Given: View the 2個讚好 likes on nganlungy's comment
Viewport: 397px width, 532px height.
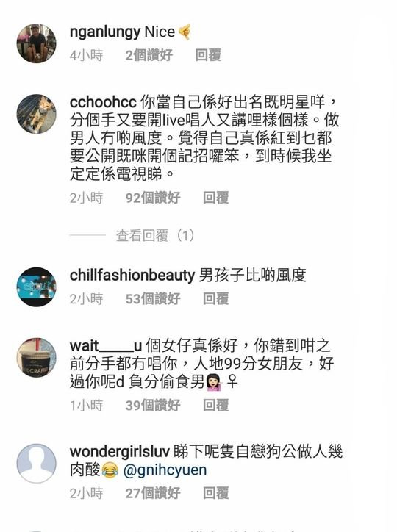Looking at the screenshot, I should pos(149,55).
